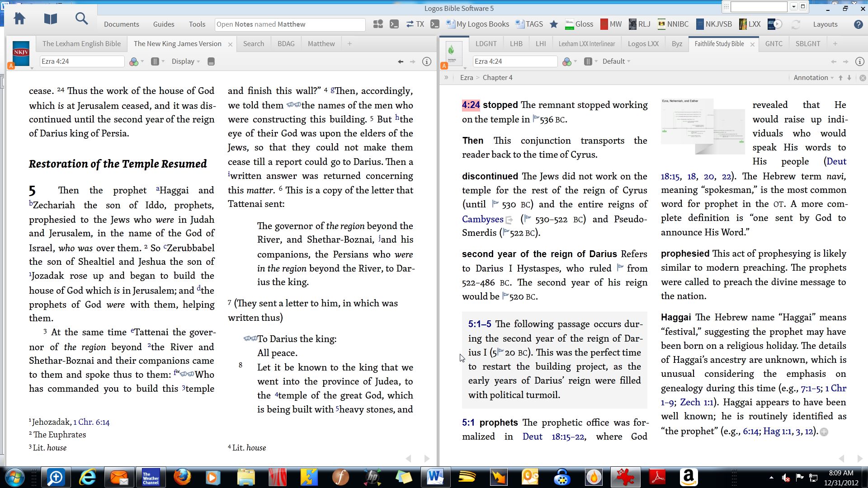
Task: Open visual filters colored circles in NKJV
Action: (134, 61)
